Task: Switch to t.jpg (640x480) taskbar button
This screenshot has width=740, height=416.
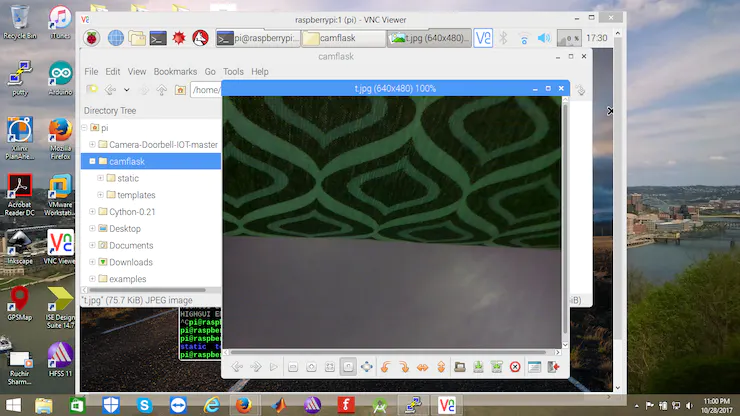Action: click(x=429, y=38)
